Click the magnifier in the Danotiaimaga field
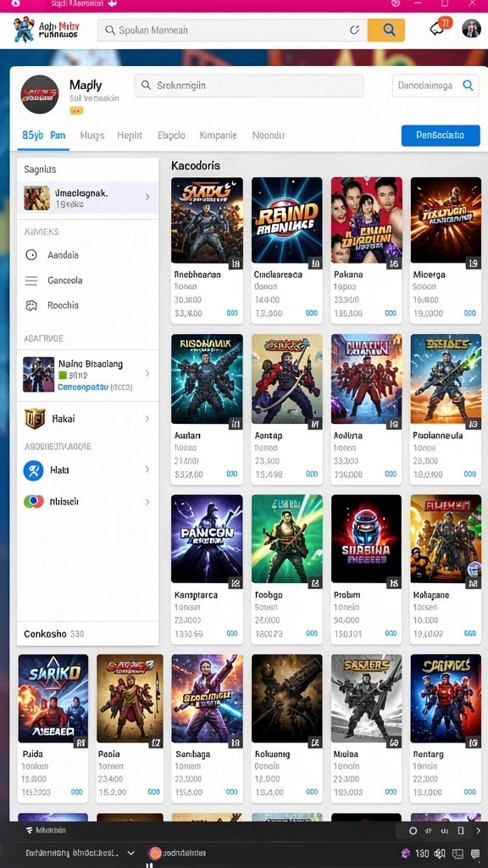Screen dimensions: 488x868 coord(468,86)
